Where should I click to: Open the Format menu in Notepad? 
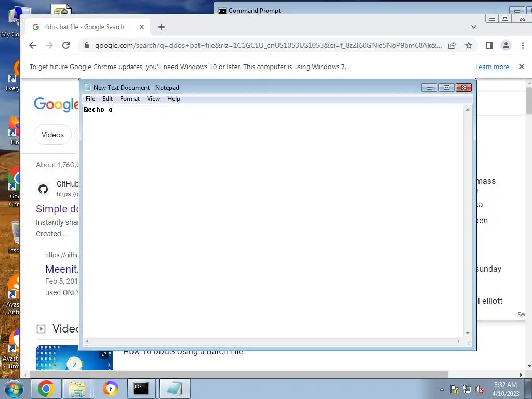click(x=129, y=99)
